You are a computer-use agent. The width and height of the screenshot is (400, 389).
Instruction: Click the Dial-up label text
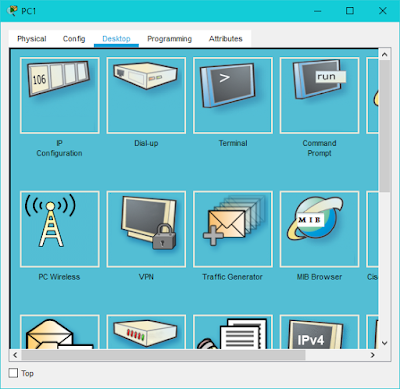146,143
